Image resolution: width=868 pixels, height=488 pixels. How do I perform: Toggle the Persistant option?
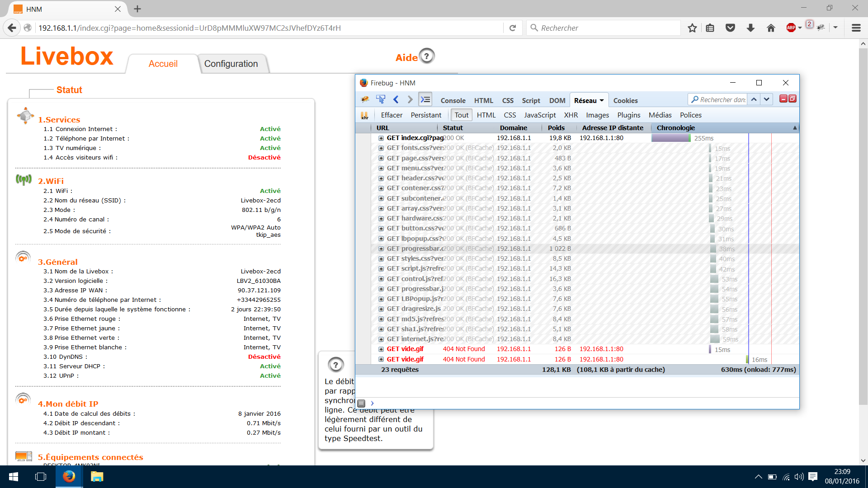pos(426,115)
